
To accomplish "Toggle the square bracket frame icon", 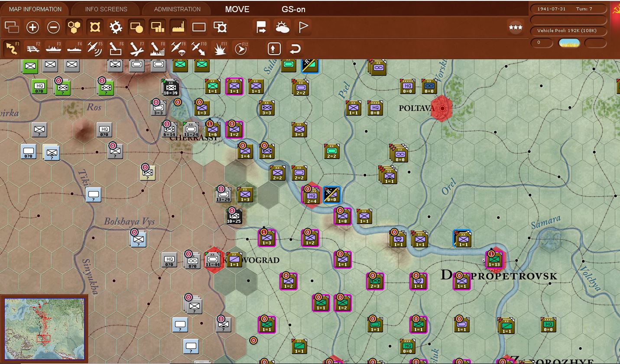I will tap(95, 27).
